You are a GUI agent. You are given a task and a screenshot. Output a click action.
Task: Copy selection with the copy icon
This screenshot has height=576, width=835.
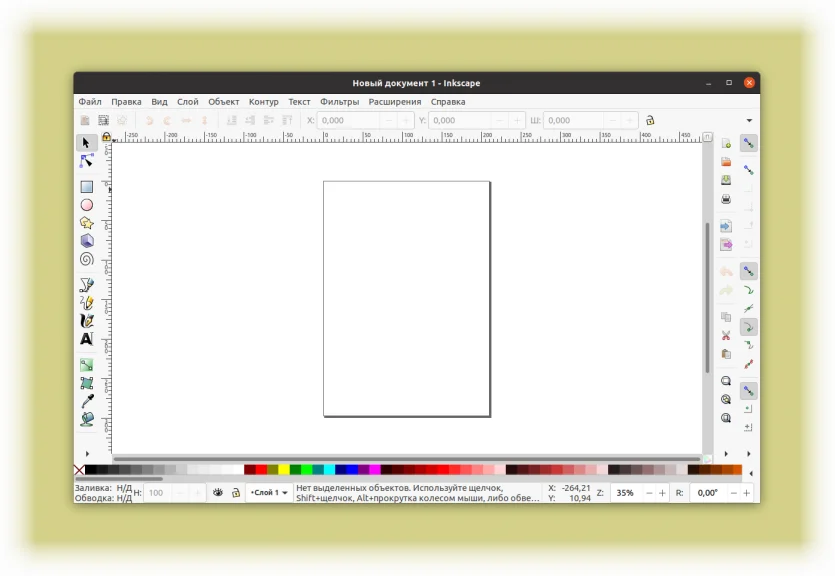click(x=726, y=317)
